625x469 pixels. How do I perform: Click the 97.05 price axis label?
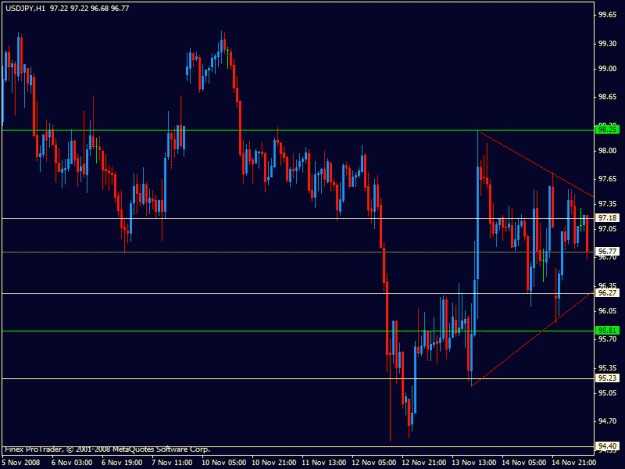coord(607,229)
